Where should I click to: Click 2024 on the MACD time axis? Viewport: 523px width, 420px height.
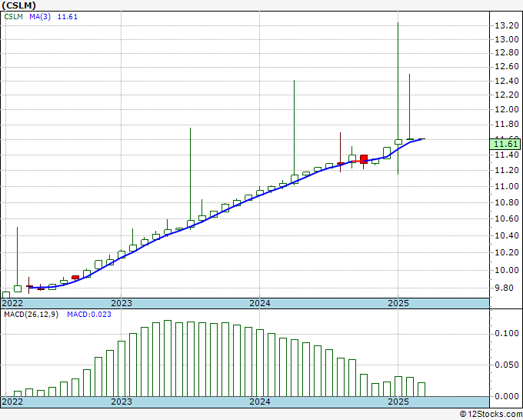click(260, 402)
